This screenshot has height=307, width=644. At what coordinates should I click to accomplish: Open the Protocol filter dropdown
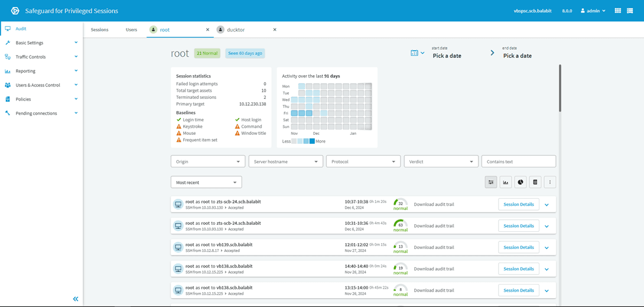363,161
